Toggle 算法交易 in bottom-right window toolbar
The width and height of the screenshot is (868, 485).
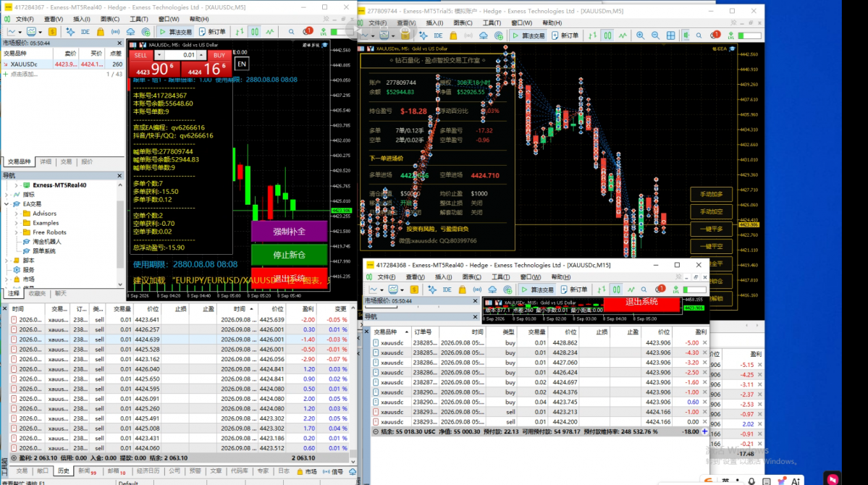coord(537,290)
